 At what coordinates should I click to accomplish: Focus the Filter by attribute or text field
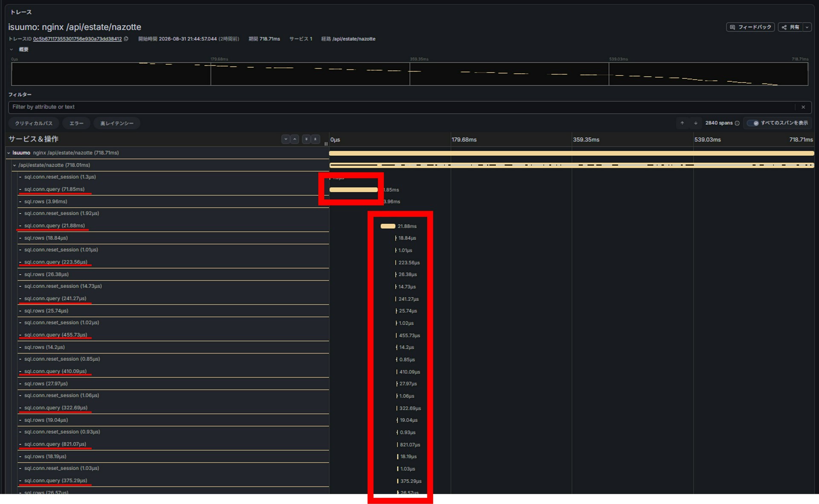pos(401,107)
